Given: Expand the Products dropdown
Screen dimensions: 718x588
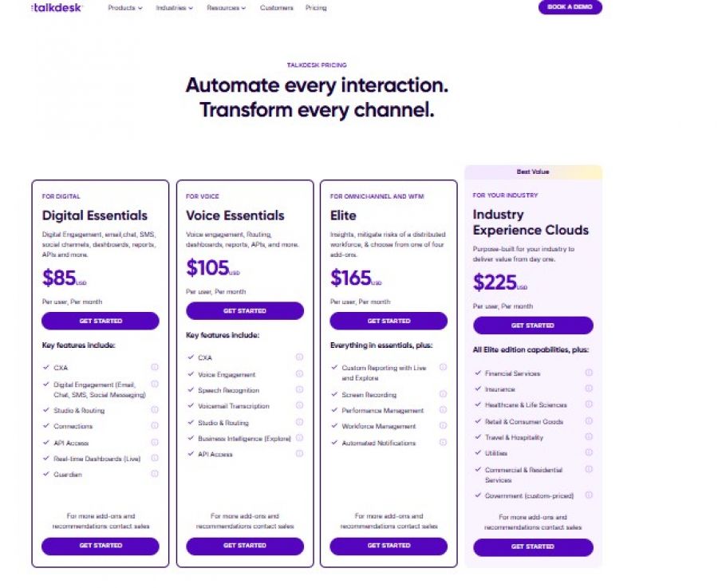Looking at the screenshot, I should pos(124,8).
